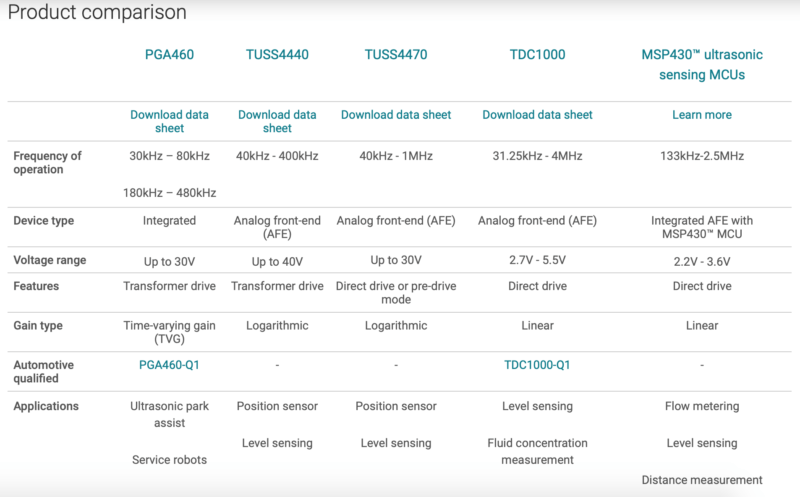Click TUSS4470's Logarithmic gain cell
The height and width of the screenshot is (497, 800).
coord(396,326)
